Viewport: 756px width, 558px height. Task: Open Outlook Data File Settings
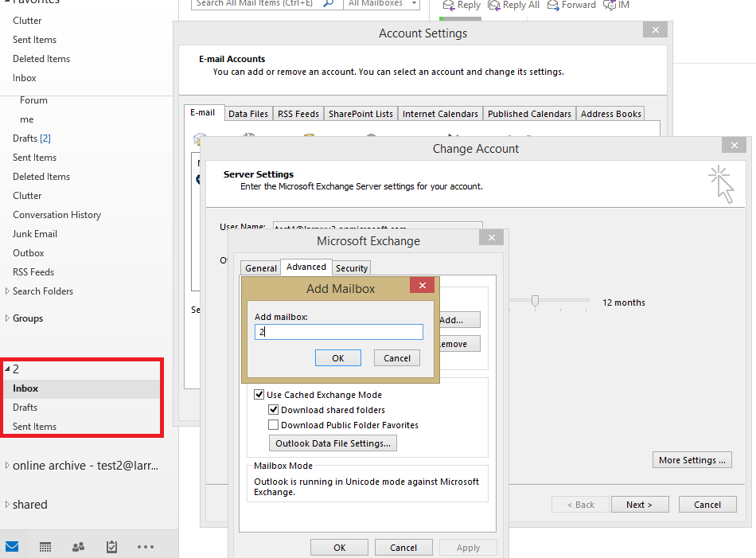click(x=333, y=443)
